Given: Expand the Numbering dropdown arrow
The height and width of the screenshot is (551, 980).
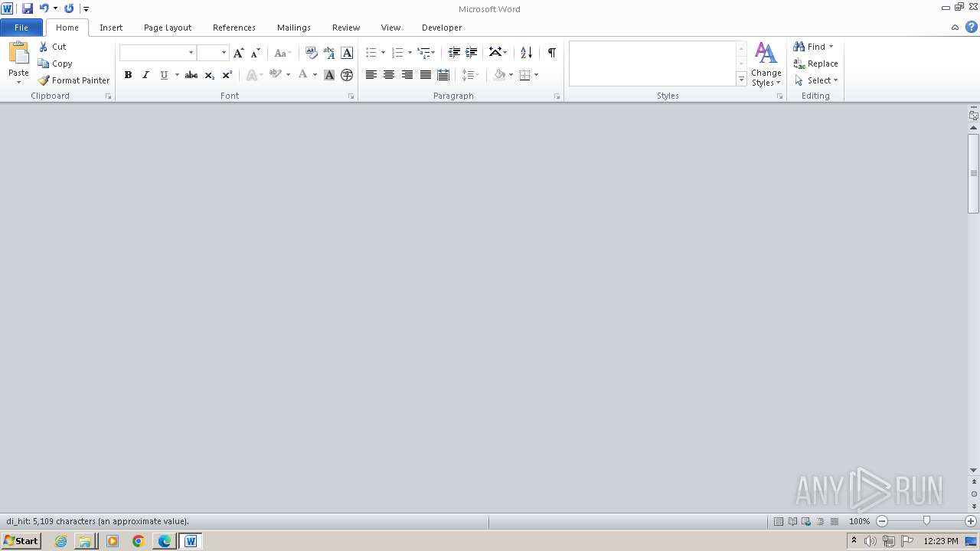Looking at the screenshot, I should click(410, 53).
